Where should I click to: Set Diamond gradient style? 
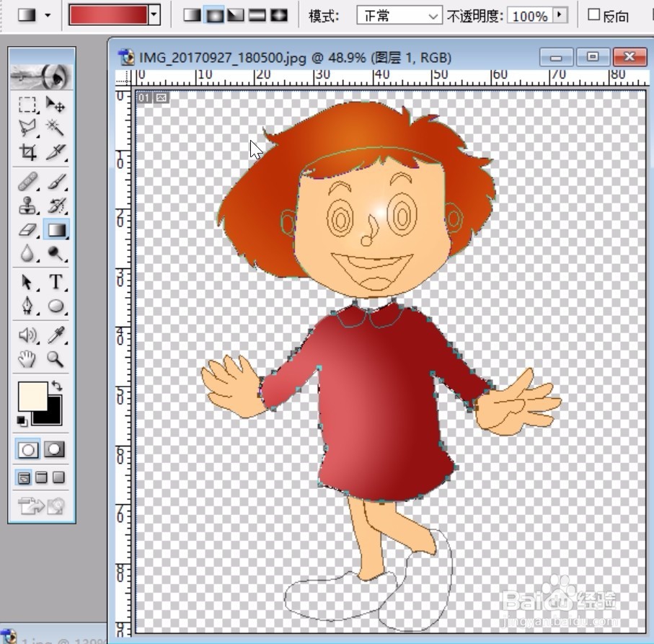(x=279, y=15)
